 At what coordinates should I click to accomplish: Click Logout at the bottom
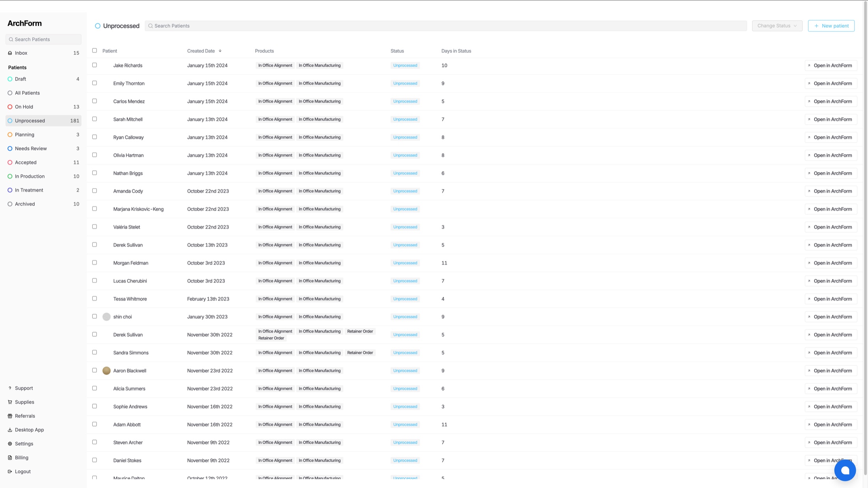coord(22,471)
